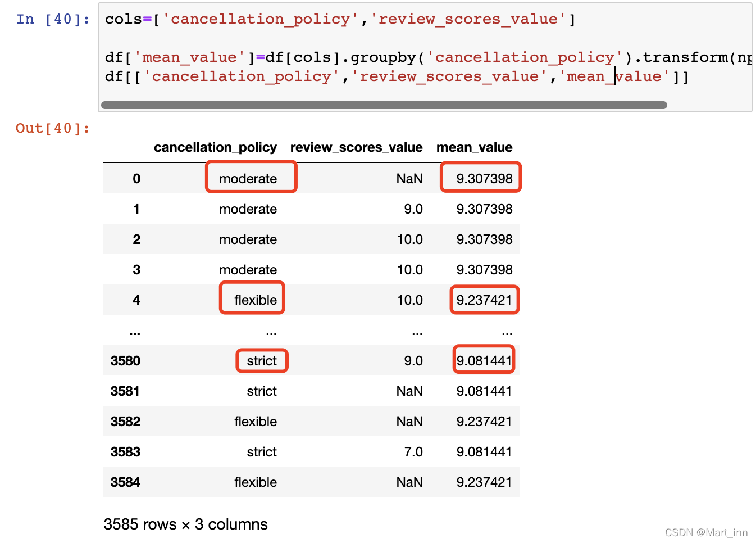756x543 pixels.
Task: Click the 'mean_value' string on the assignment line
Action: (189, 58)
